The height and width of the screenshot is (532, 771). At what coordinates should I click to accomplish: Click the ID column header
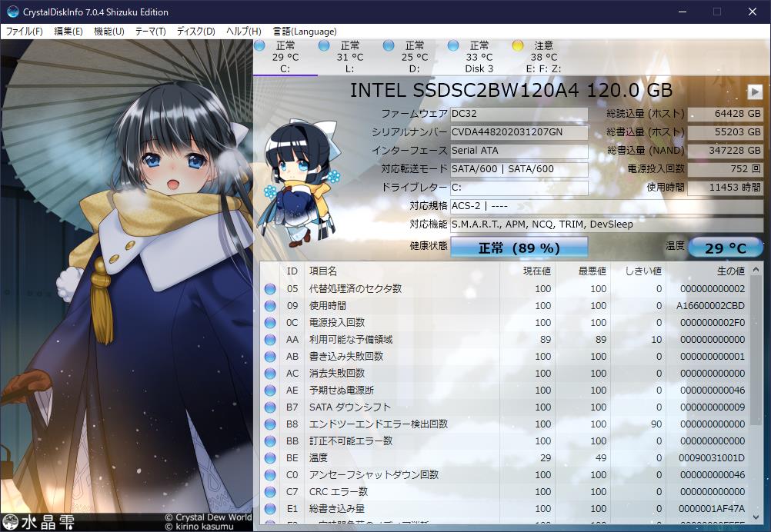tap(292, 271)
